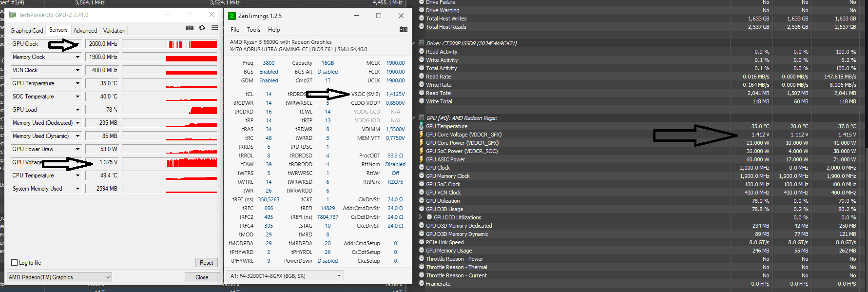Click the ZenTimings title bar app icon
This screenshot has width=868, height=292.
(232, 16)
